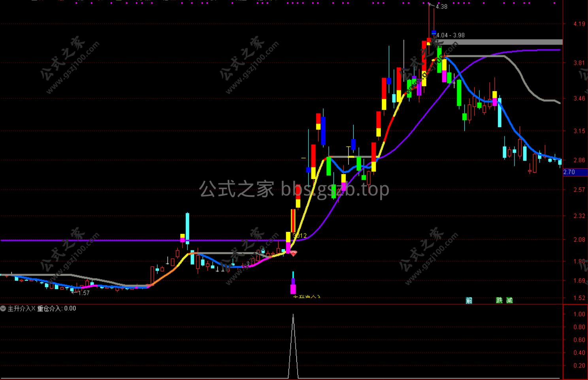Click the 减 marker at chart bottom
The width and height of the screenshot is (588, 380).
[x=509, y=300]
